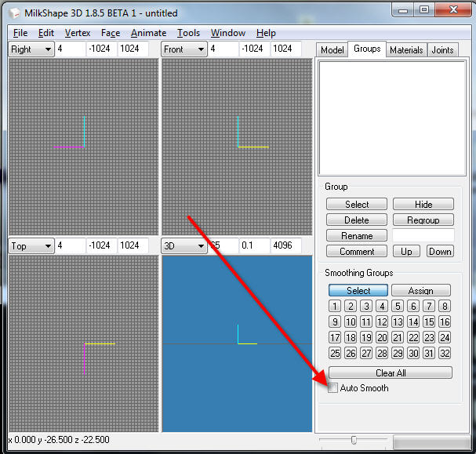The width and height of the screenshot is (476, 454).
Task: Expand the Top viewport dropdown
Action: click(x=31, y=245)
